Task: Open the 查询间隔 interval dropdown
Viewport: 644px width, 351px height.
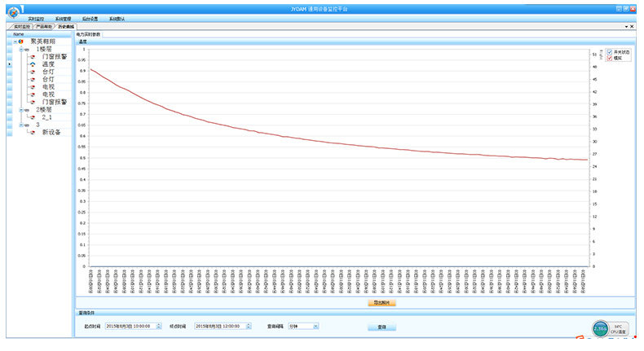Action: (x=315, y=326)
